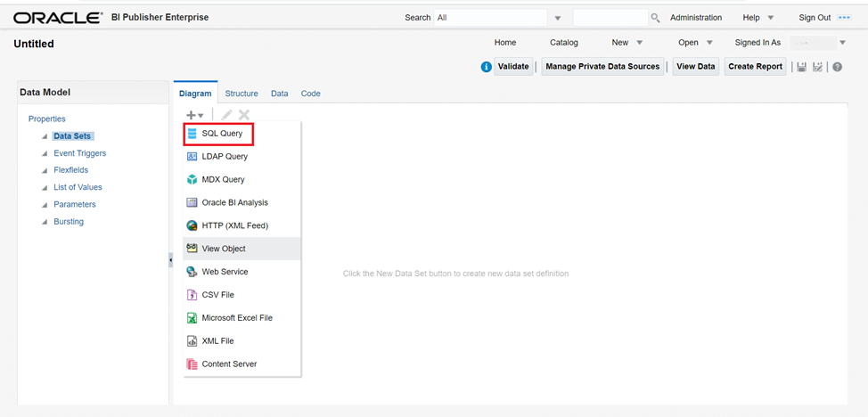Click the CSV File icon
Screen dimensions: 868x417
click(x=192, y=295)
